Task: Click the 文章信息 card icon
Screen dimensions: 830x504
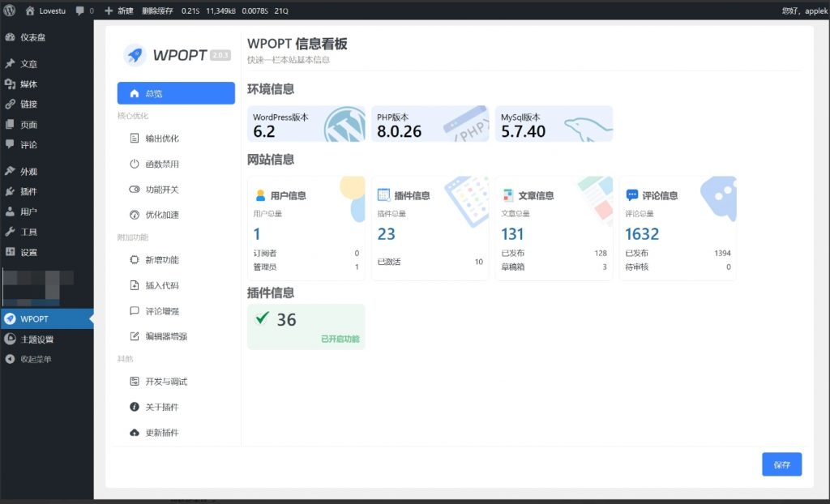Action: pos(508,195)
